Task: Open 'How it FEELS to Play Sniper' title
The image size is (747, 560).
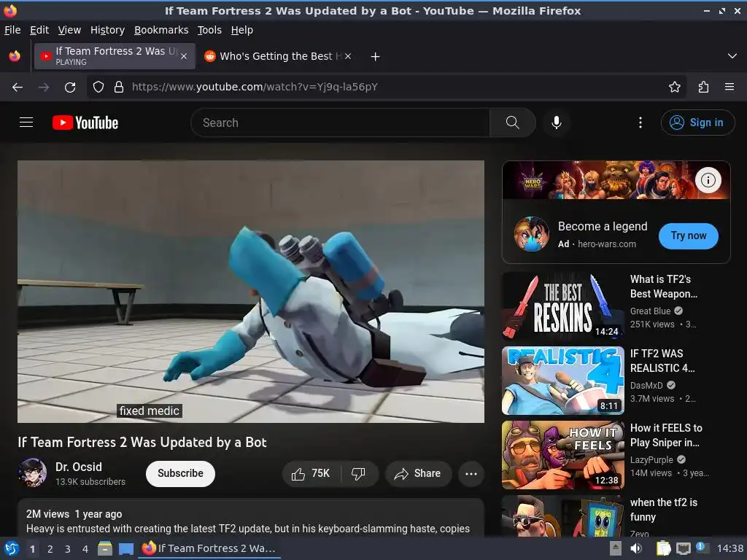Action: 666,435
